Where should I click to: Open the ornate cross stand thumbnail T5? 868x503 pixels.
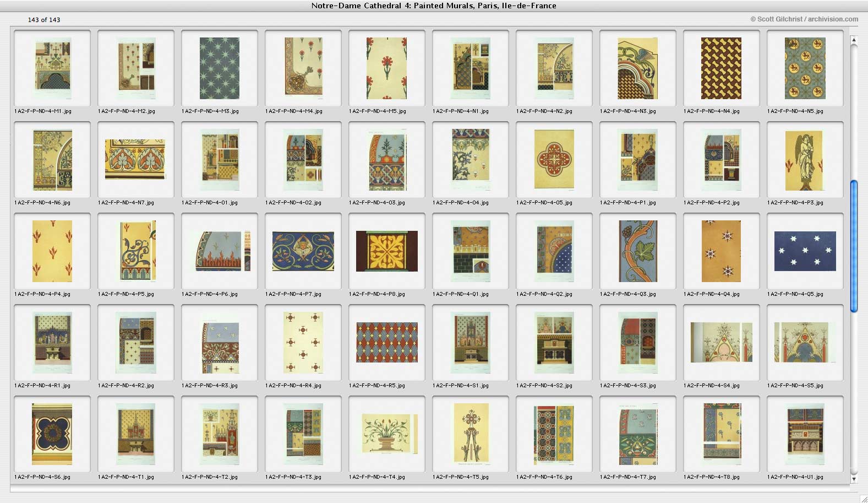click(471, 434)
